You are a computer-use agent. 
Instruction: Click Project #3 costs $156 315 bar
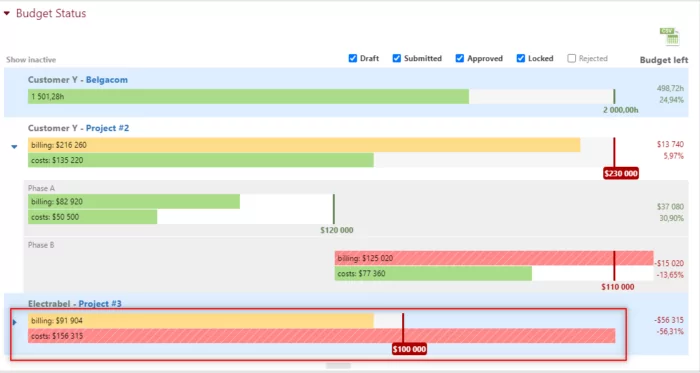click(x=321, y=336)
